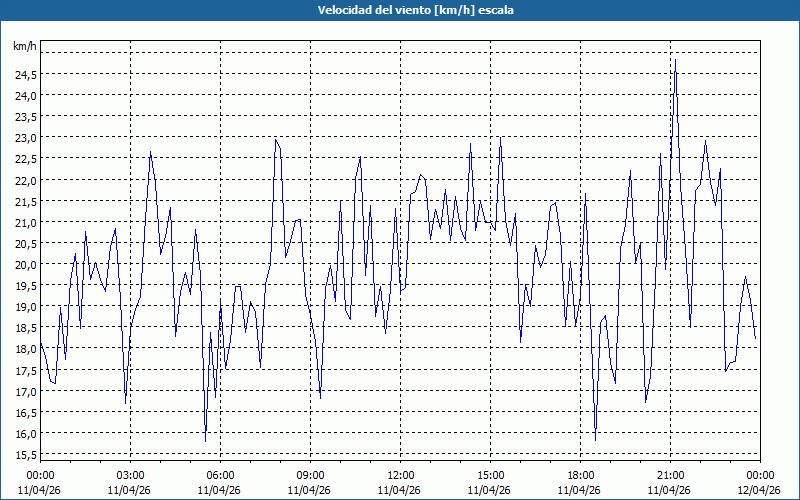
Task: Pick the 20,0 y-axis tick label
Action: (x=25, y=265)
